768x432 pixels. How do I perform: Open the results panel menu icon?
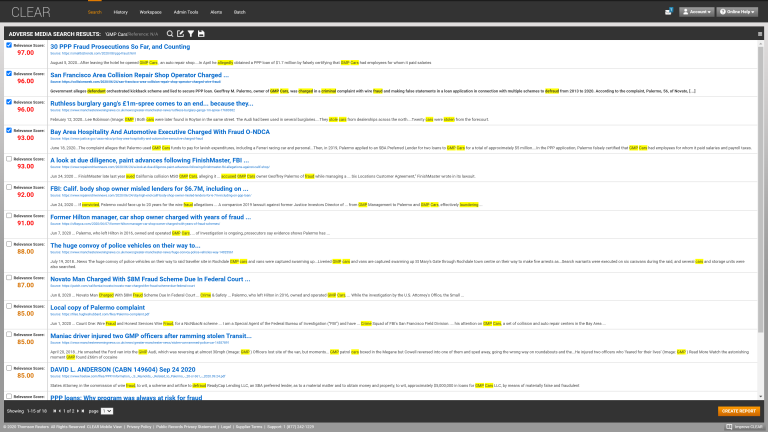click(760, 33)
